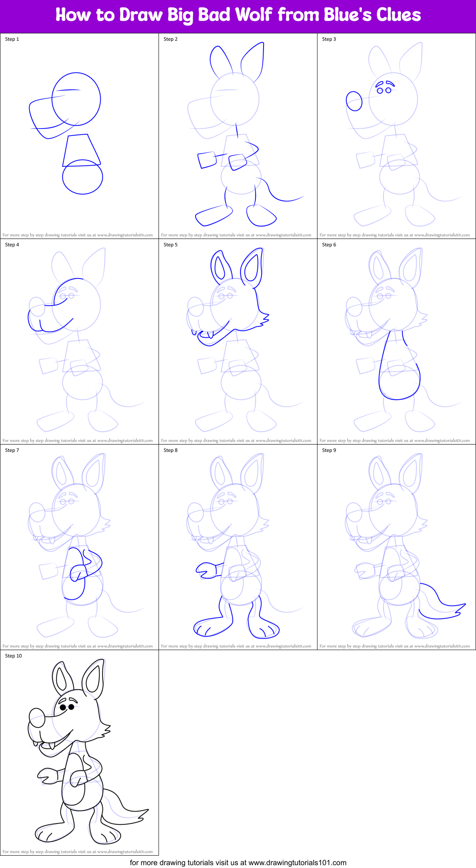476x868 pixels.
Task: Click the watermark caption under Step 1
Action: (77, 235)
